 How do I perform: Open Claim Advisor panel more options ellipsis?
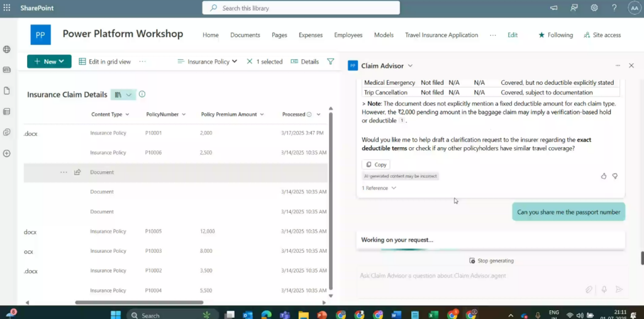tap(618, 66)
